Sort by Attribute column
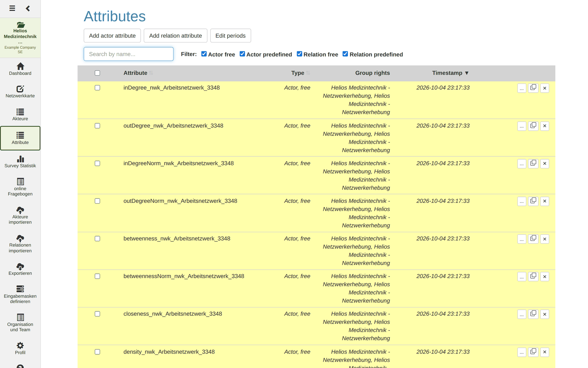The width and height of the screenshot is (588, 368). (x=138, y=73)
